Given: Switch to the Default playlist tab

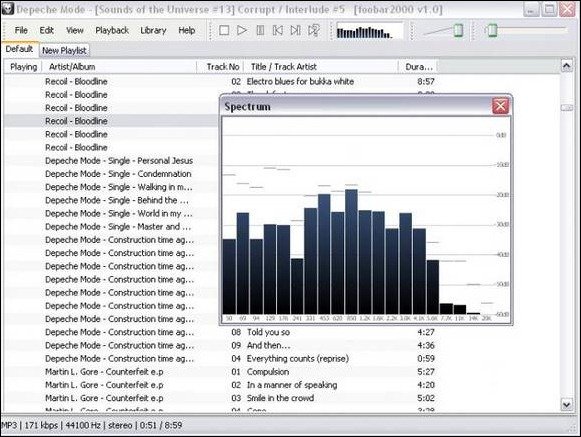Looking at the screenshot, I should [19, 49].
